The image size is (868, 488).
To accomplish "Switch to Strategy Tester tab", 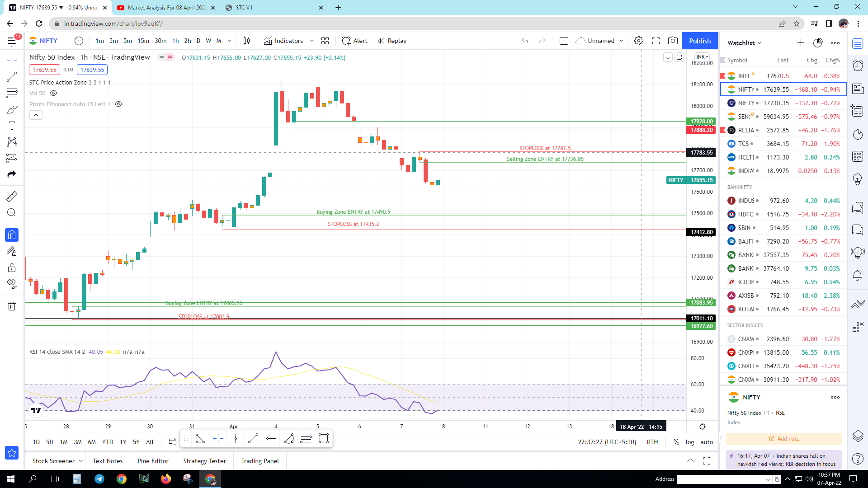I will tap(204, 461).
